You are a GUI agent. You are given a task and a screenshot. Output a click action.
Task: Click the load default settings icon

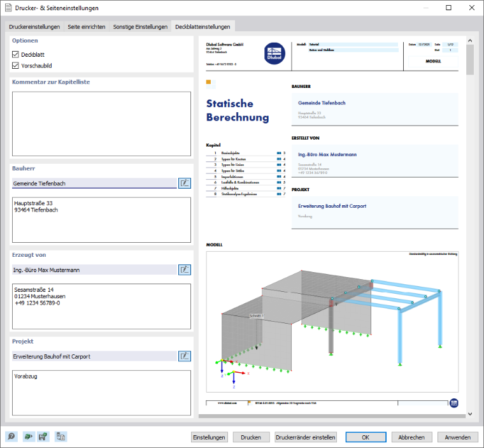[29, 437]
